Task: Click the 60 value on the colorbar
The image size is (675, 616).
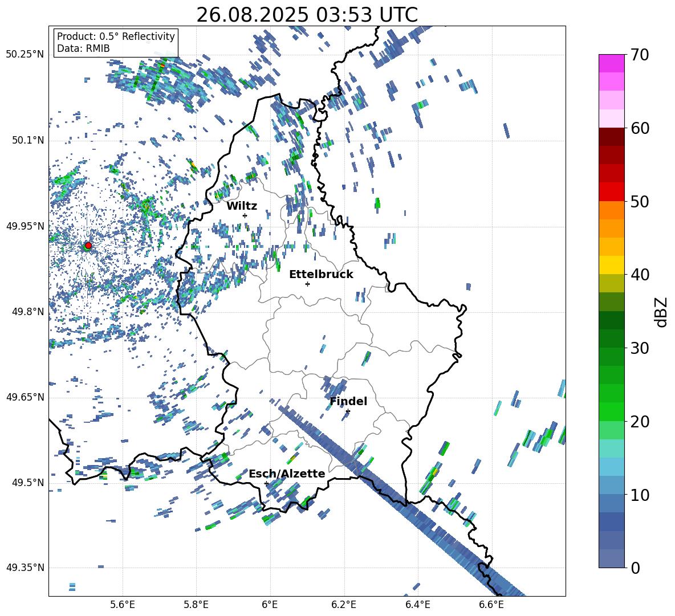Action: pos(640,128)
